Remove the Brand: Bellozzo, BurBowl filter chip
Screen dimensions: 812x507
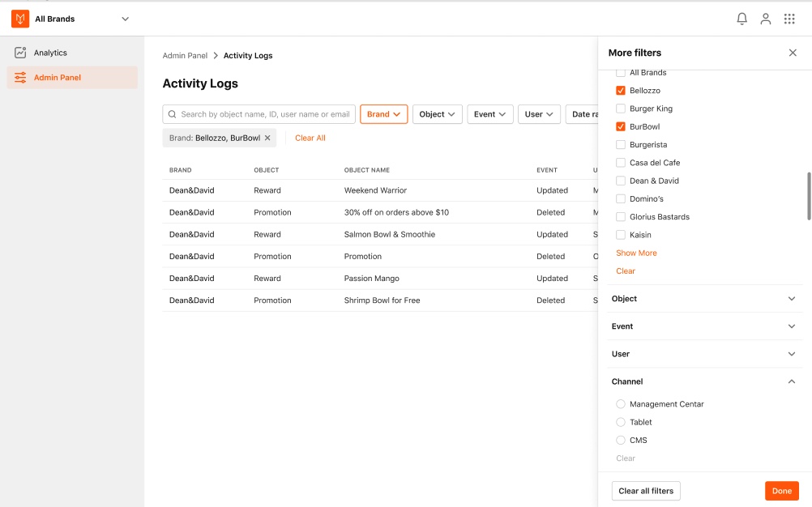coord(267,138)
